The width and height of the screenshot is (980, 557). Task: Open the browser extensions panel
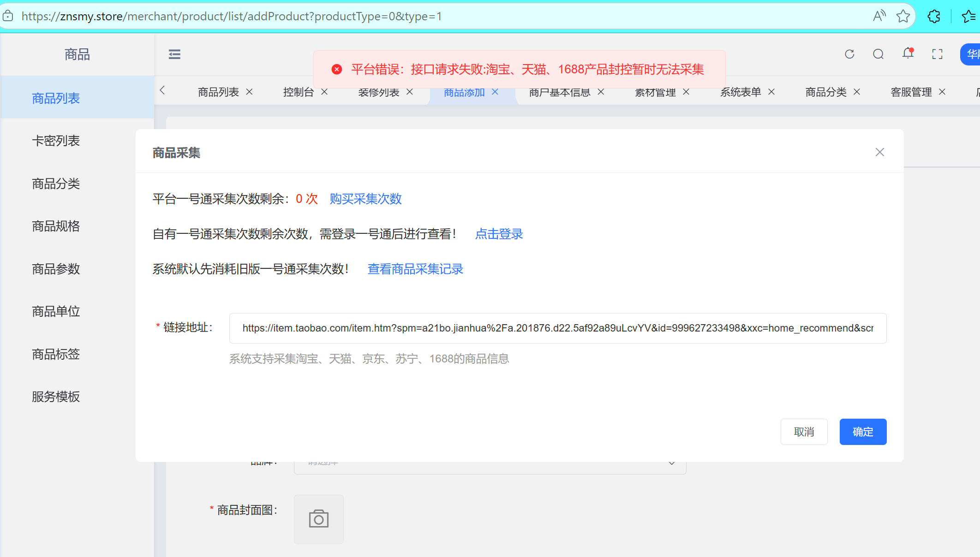tap(933, 16)
